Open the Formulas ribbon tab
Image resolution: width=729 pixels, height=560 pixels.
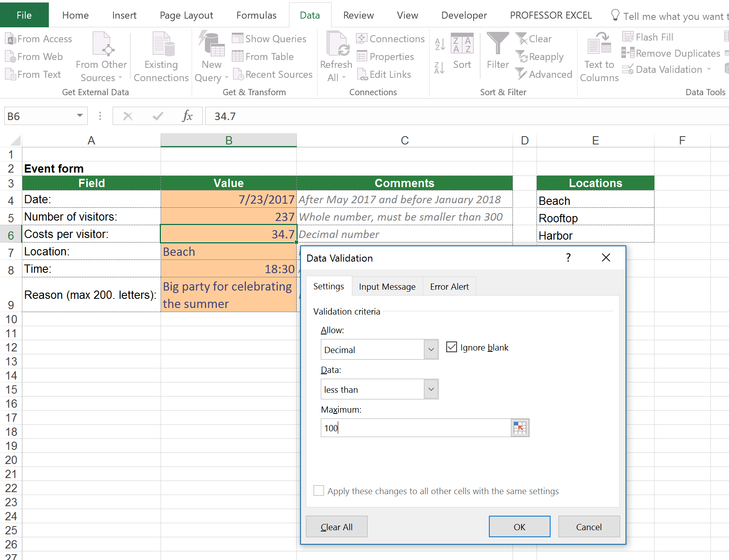[x=256, y=15]
